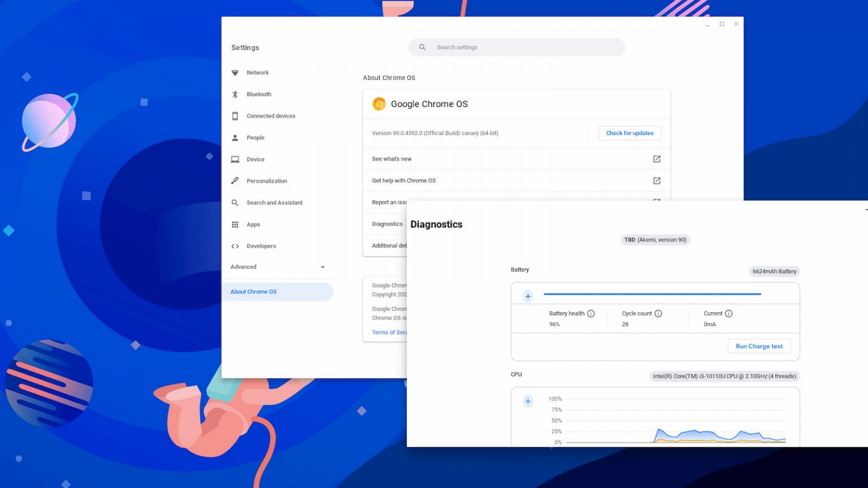The height and width of the screenshot is (488, 868).
Task: Click the Network wifi icon in sidebar
Action: point(235,73)
